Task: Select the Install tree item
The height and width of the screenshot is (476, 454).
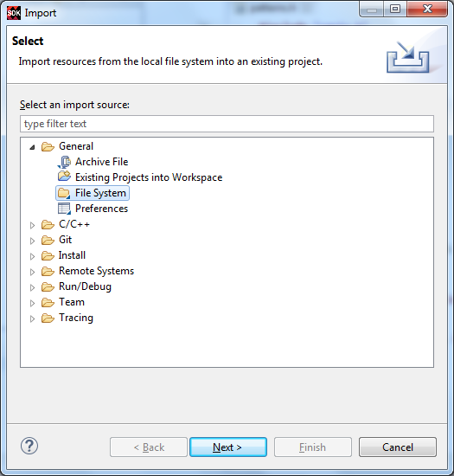Action: click(72, 255)
